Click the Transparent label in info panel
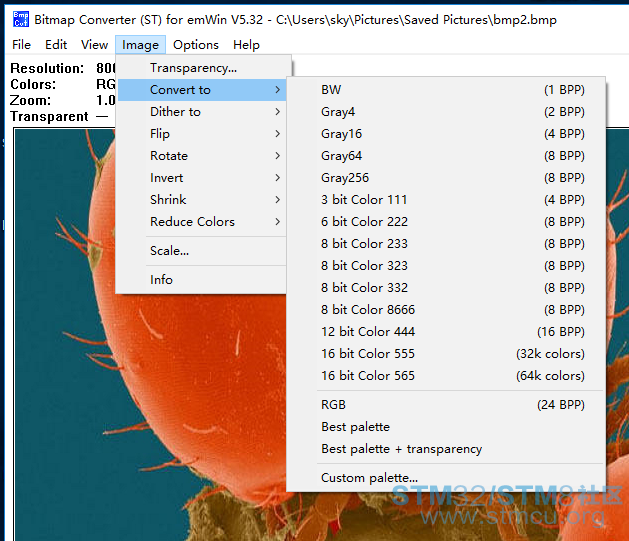 (49, 116)
